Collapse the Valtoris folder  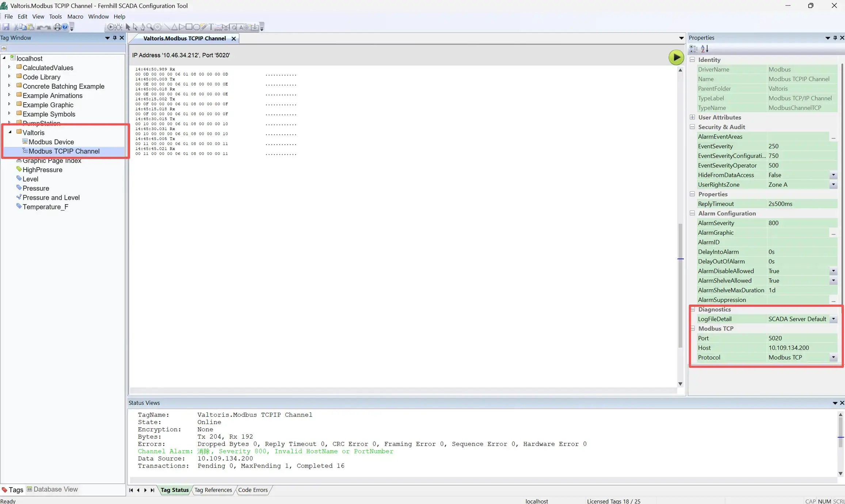(10, 132)
